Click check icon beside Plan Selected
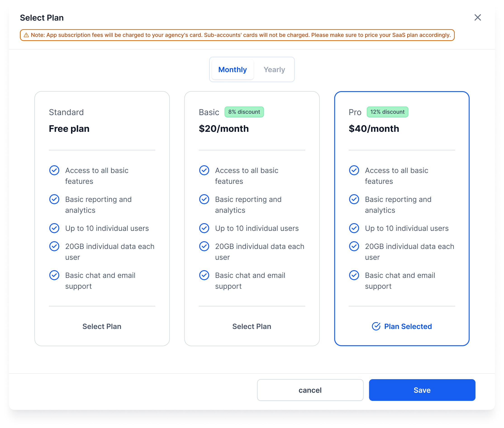The height and width of the screenshot is (428, 504). pyautogui.click(x=376, y=326)
